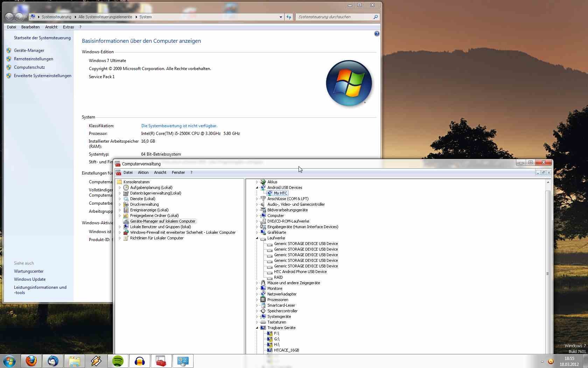This screenshot has width=588, height=368.
Task: Select HTCACE_16GB portable device
Action: click(x=286, y=350)
